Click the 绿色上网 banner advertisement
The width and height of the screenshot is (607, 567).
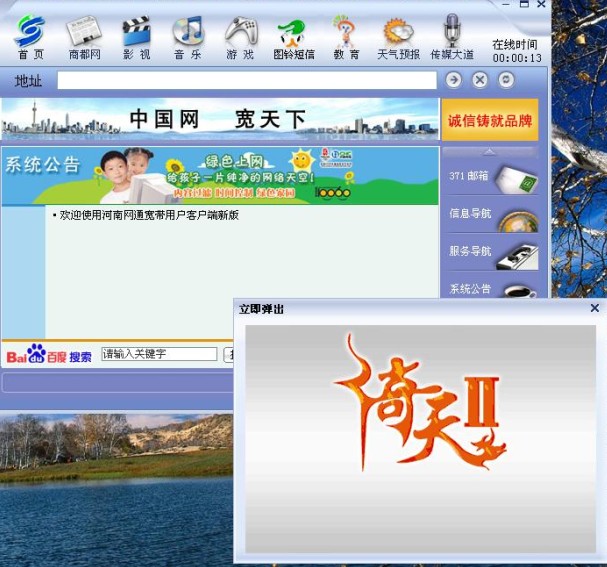(220, 176)
